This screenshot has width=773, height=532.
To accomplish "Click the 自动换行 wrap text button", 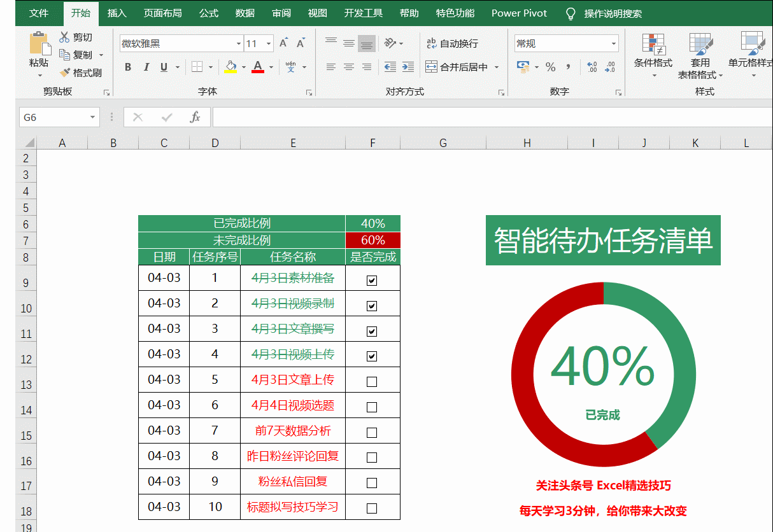I will tap(452, 43).
